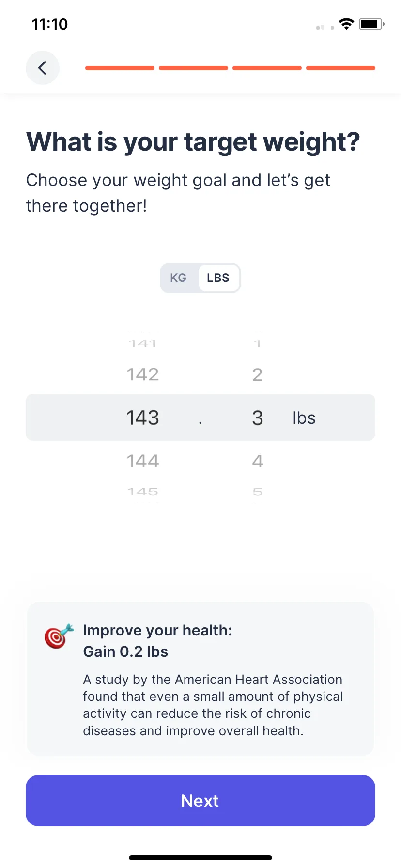
Task: Tap the first orange progress segment
Action: pos(120,68)
